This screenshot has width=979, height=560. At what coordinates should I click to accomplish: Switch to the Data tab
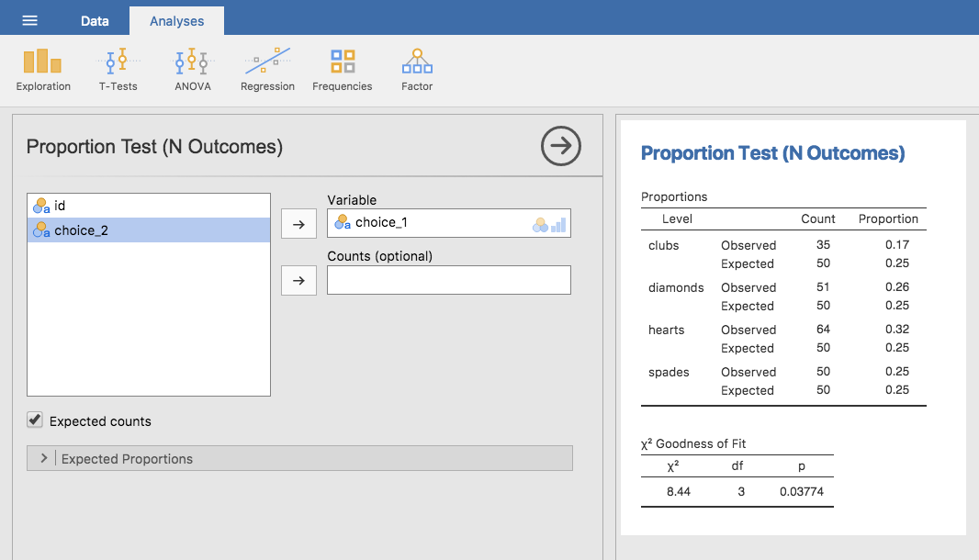point(95,20)
